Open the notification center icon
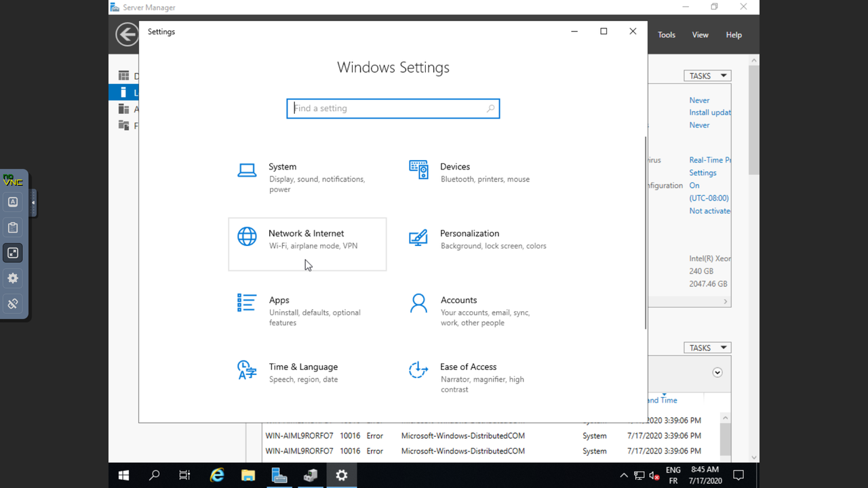The image size is (868, 488). tap(739, 476)
